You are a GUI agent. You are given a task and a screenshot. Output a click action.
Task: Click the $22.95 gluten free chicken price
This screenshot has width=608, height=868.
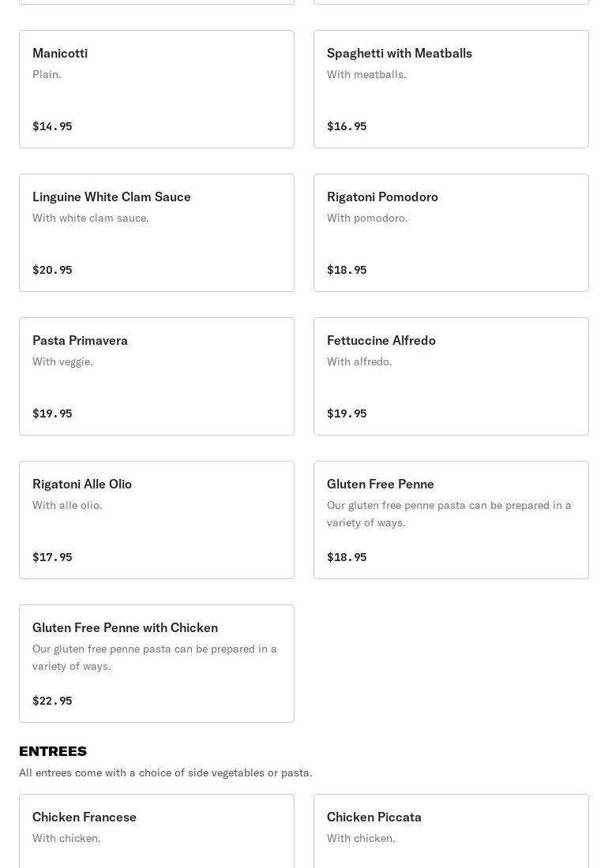pyautogui.click(x=52, y=701)
